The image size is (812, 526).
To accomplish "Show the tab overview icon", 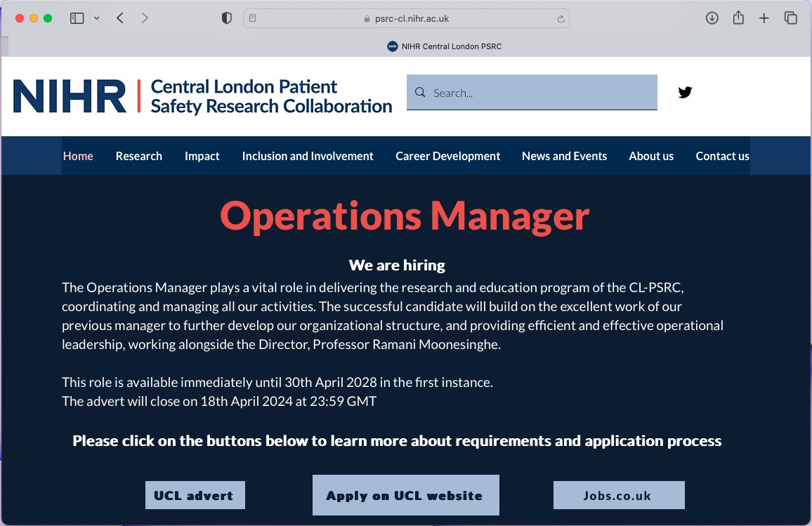I will point(790,18).
